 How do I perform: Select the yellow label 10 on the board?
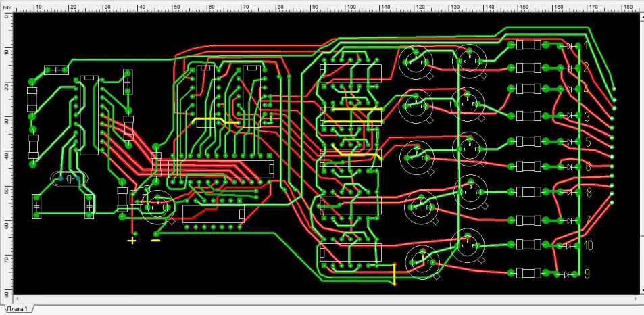(x=588, y=245)
